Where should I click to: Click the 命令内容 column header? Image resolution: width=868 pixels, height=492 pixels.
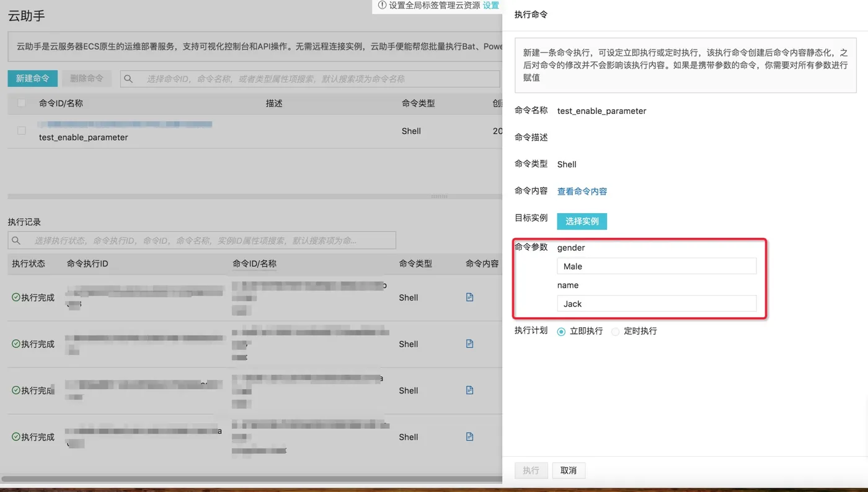point(482,263)
